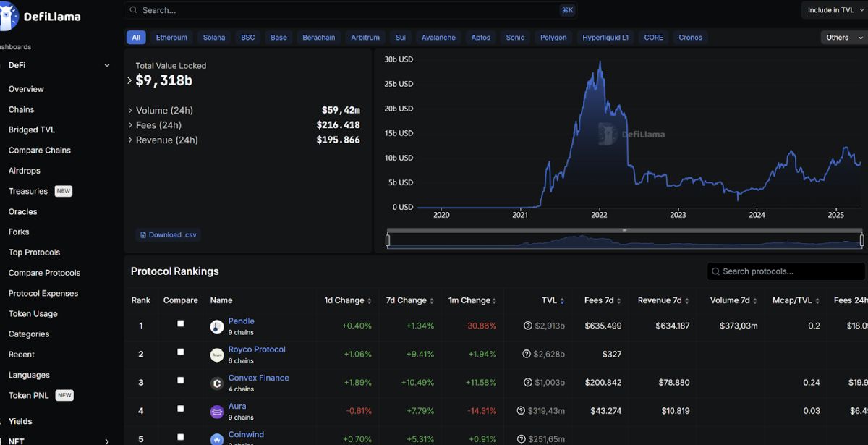868x445 pixels.
Task: Click the ⌘K shortcut badge
Action: click(567, 10)
